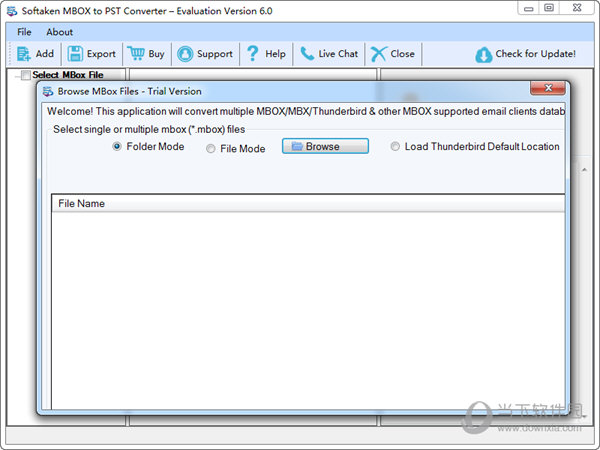Click the Support toolbar label
The width and height of the screenshot is (600, 450).
(215, 54)
